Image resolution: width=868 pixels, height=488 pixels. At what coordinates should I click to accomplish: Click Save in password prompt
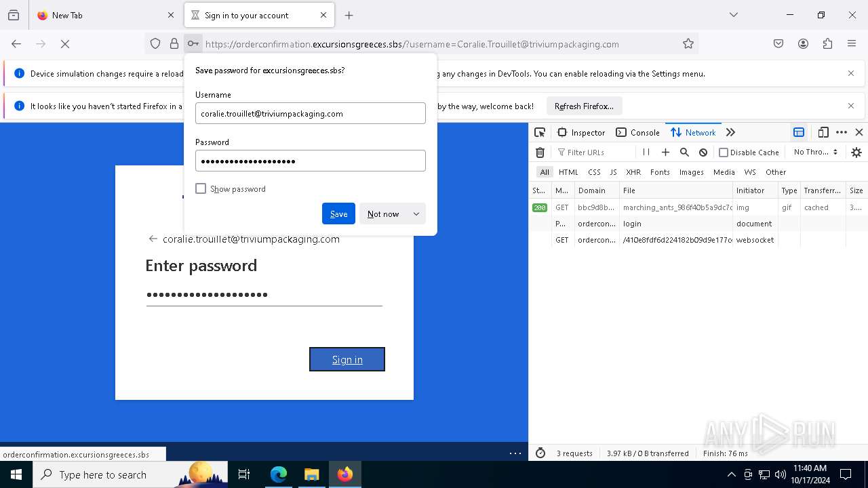[338, 213]
